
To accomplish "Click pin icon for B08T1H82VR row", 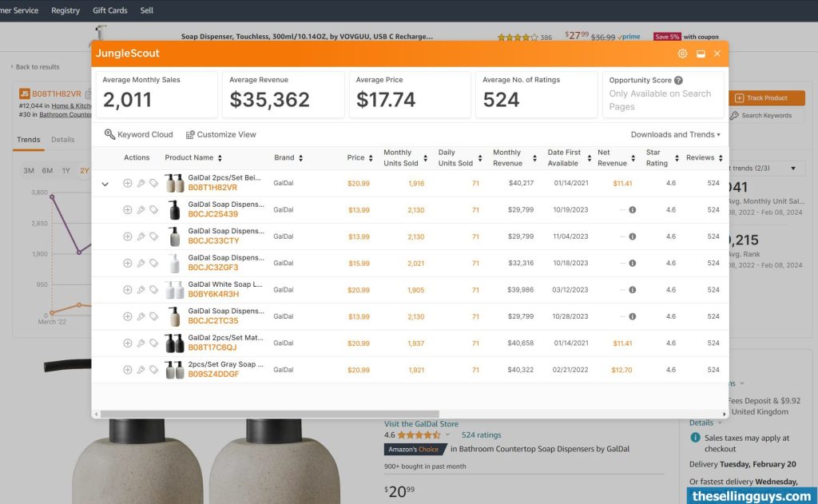I will click(x=141, y=183).
